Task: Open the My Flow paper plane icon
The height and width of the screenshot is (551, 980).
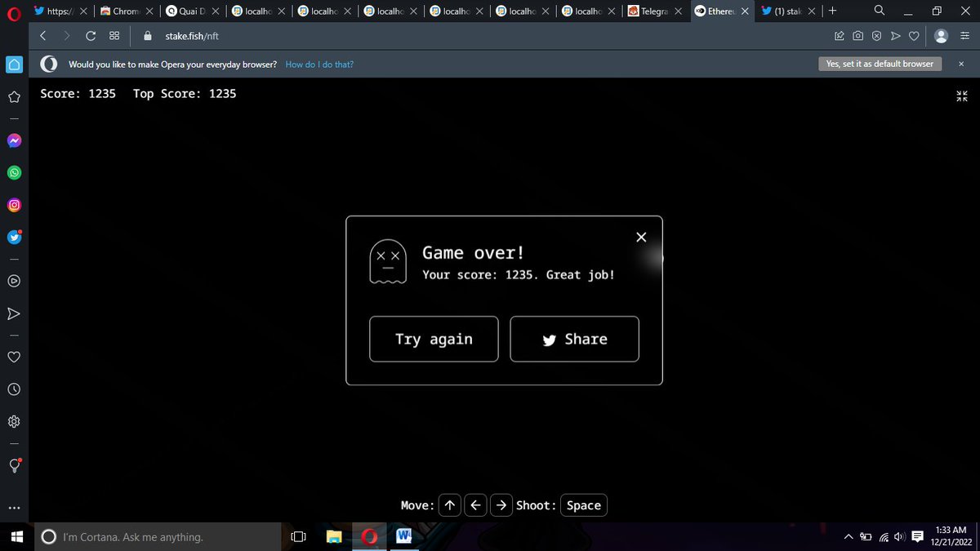Action: point(13,313)
